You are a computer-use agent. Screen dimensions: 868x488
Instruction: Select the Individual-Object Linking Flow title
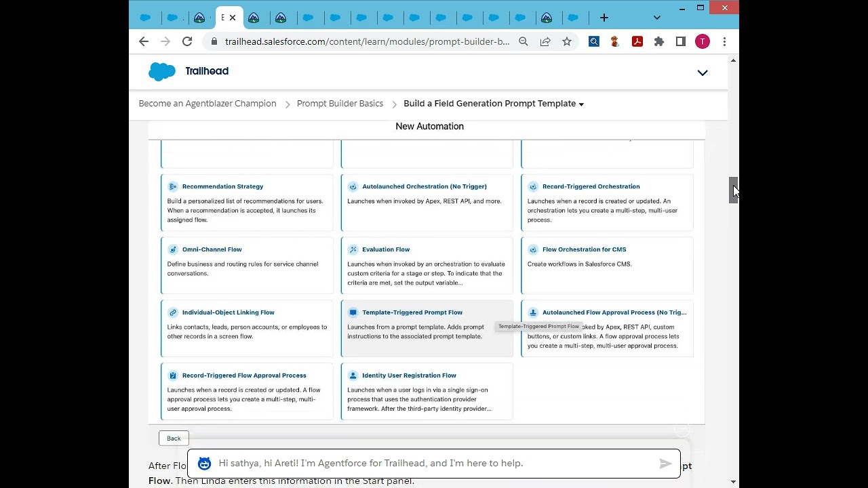point(228,312)
